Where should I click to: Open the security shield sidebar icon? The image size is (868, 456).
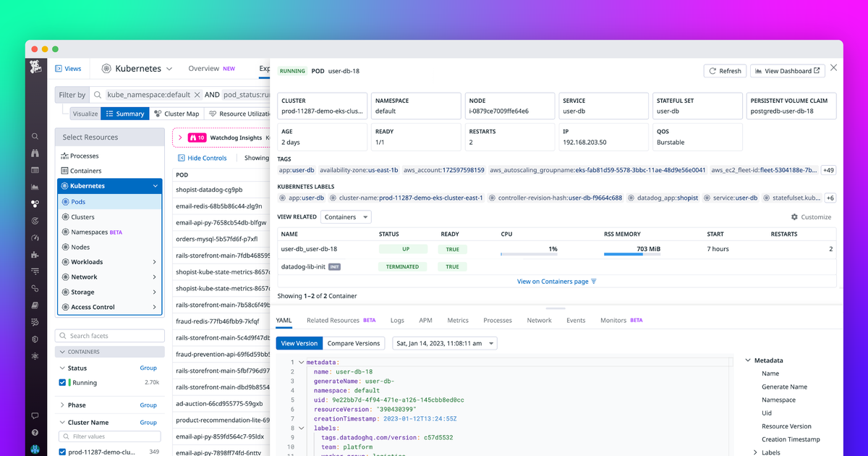[35, 339]
